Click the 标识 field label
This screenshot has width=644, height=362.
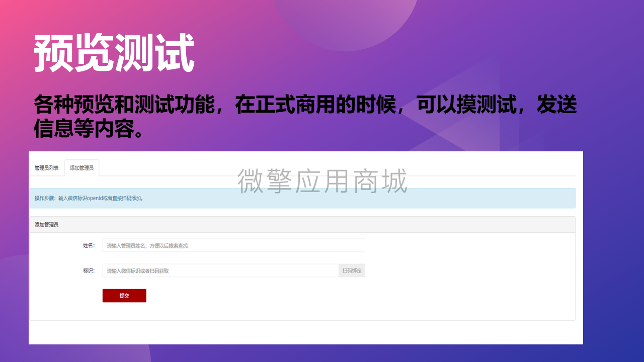tap(89, 270)
